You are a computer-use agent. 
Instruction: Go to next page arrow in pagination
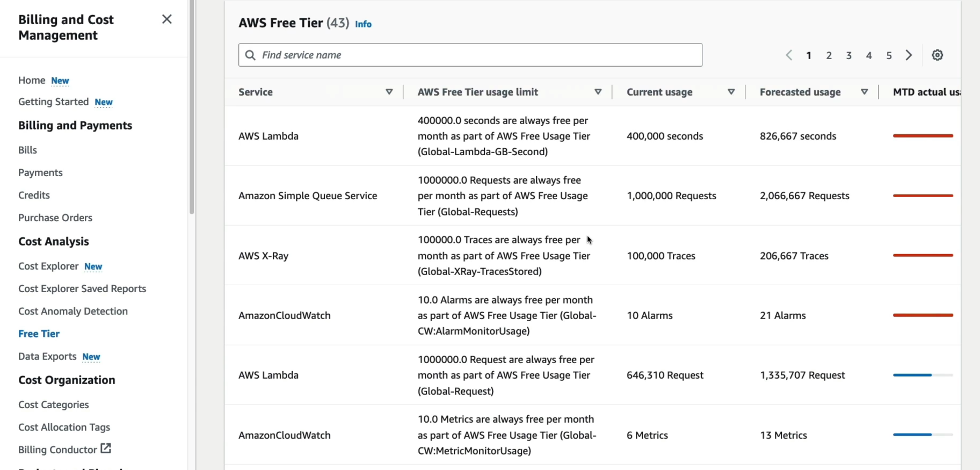click(909, 55)
